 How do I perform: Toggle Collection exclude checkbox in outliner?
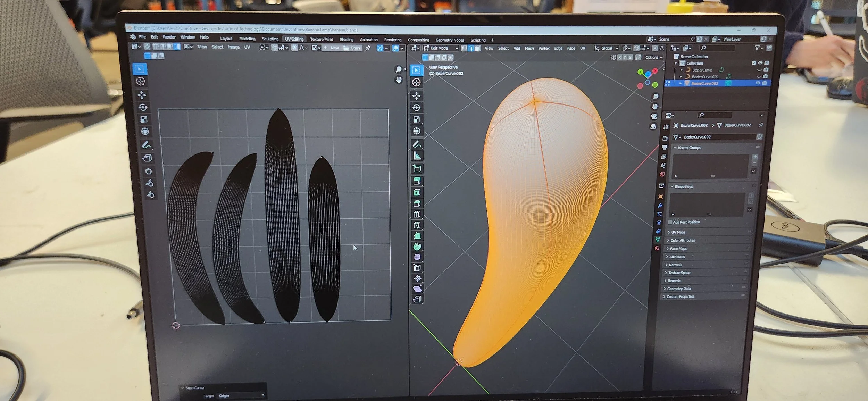754,63
